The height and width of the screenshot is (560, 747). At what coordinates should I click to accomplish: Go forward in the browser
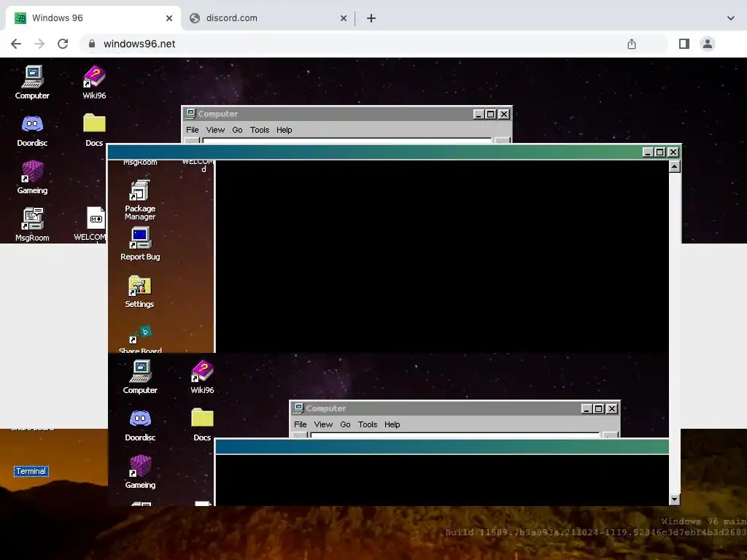(39, 44)
